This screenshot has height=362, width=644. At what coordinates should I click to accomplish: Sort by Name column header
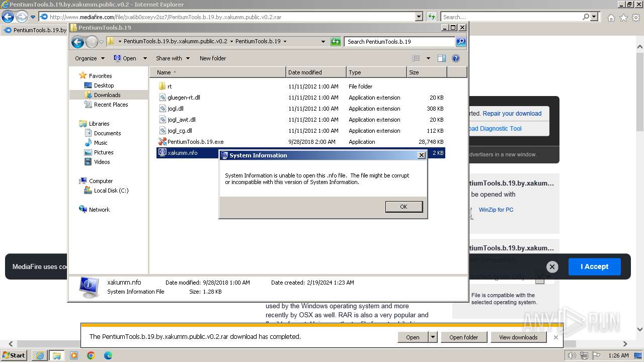coord(217,72)
